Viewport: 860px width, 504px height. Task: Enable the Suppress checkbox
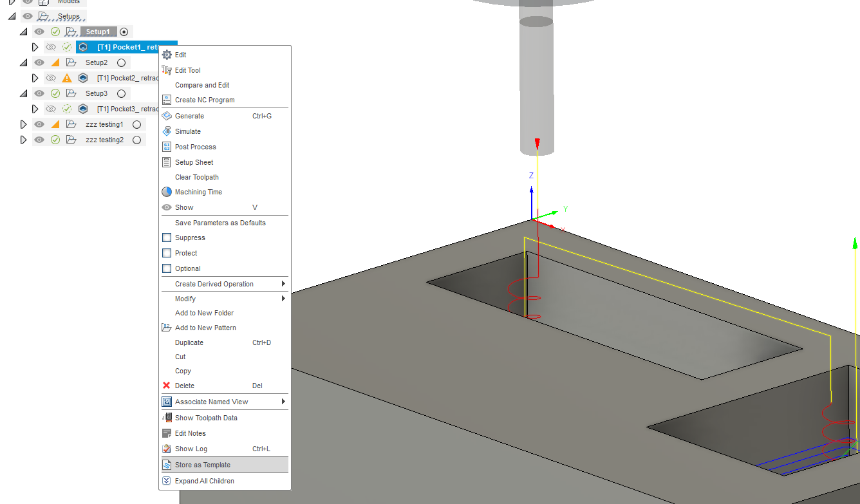point(167,237)
